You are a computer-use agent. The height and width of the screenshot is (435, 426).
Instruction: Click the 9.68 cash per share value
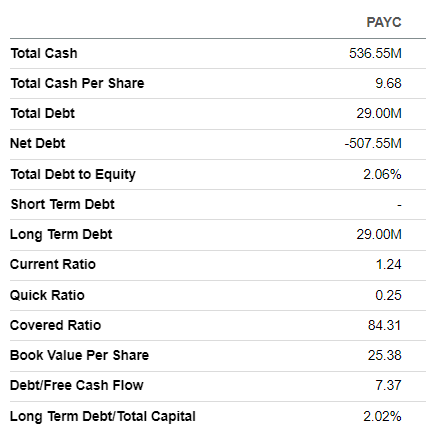388,83
